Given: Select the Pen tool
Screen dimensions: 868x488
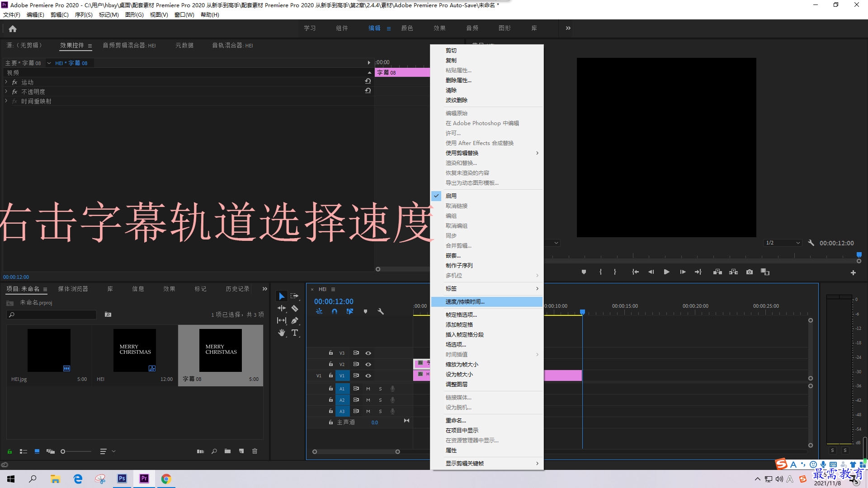Looking at the screenshot, I should coord(295,320).
